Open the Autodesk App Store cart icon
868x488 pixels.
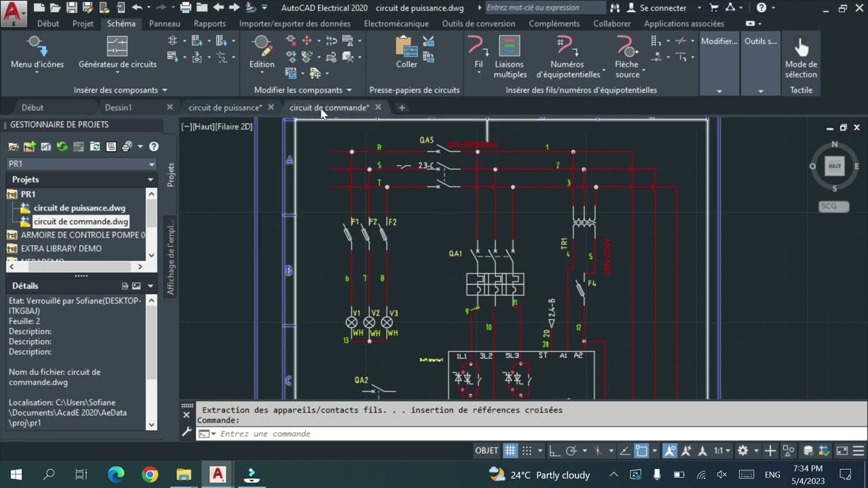(714, 7)
